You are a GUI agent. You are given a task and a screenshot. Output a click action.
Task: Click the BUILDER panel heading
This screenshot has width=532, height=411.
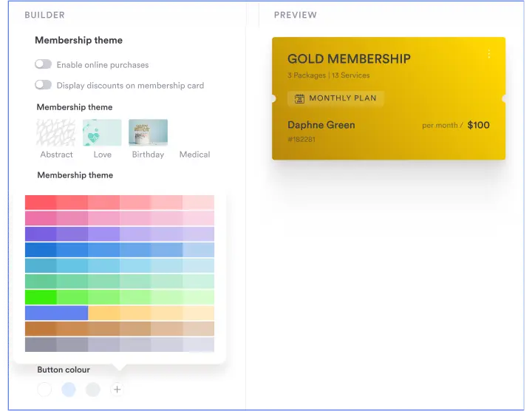[x=44, y=15]
